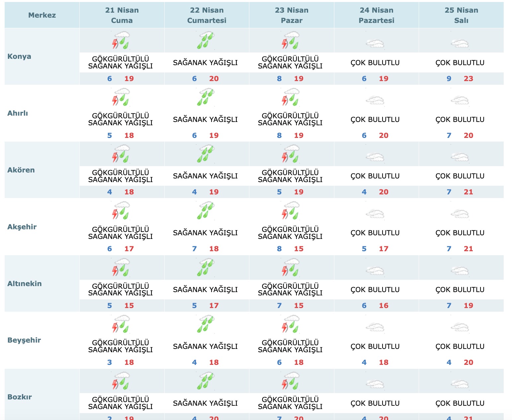Click the 24 Nisan Pazartesi column header
The height and width of the screenshot is (420, 512).
click(377, 15)
